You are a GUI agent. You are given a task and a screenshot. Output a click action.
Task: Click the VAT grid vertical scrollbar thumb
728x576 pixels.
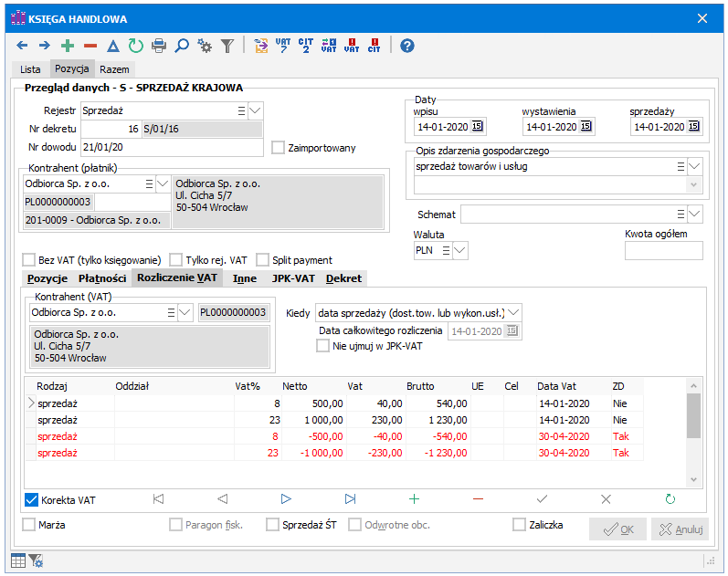[693, 415]
